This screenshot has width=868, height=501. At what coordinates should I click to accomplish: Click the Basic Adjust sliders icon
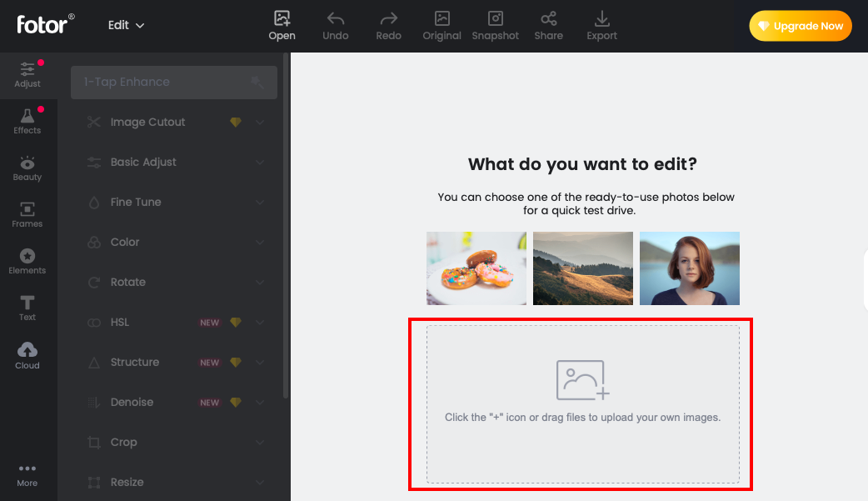tap(94, 163)
